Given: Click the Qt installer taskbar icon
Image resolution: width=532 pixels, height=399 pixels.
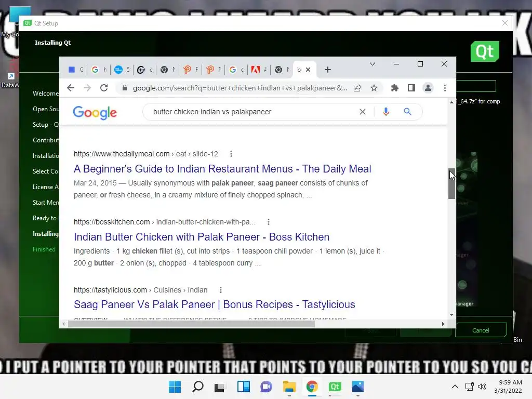Looking at the screenshot, I should pyautogui.click(x=335, y=387).
